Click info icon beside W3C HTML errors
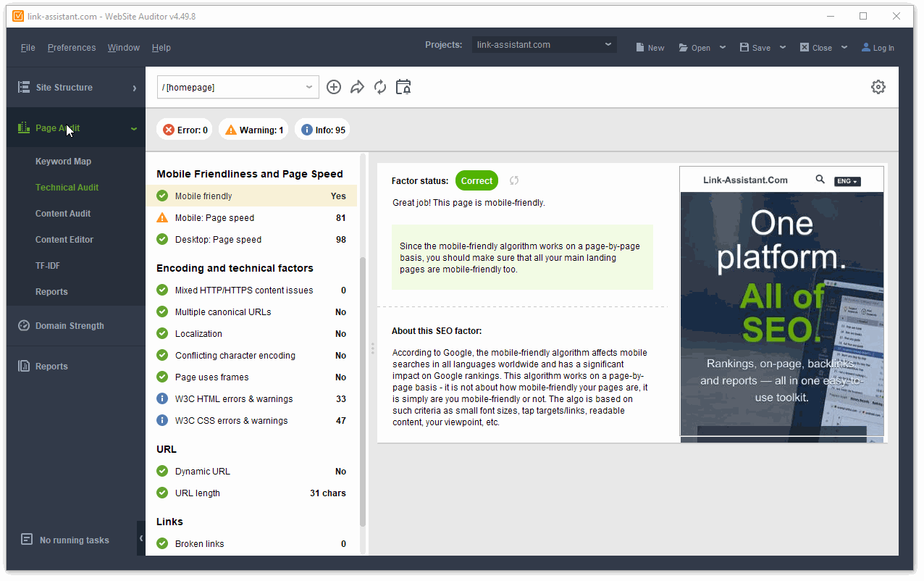 (x=162, y=398)
